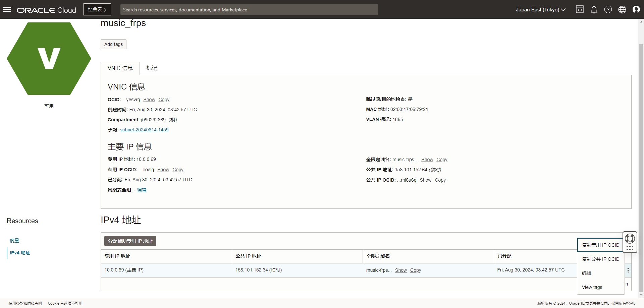Click the 分配辅助专用 IP 地址 button

[130, 241]
